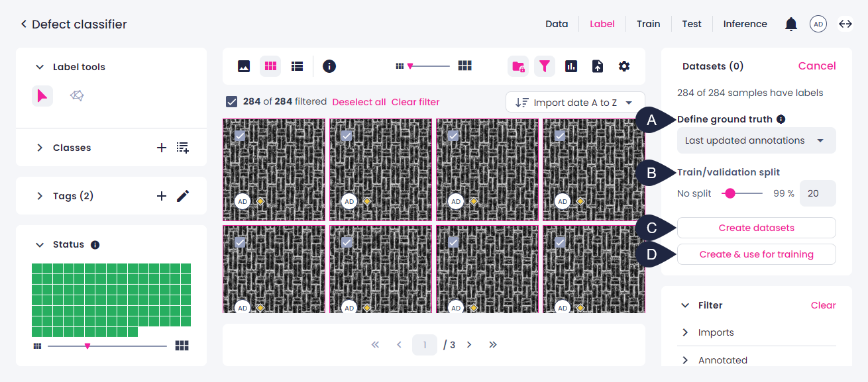The height and width of the screenshot is (382, 868).
Task: Go back from Defect classifier
Action: click(x=24, y=24)
